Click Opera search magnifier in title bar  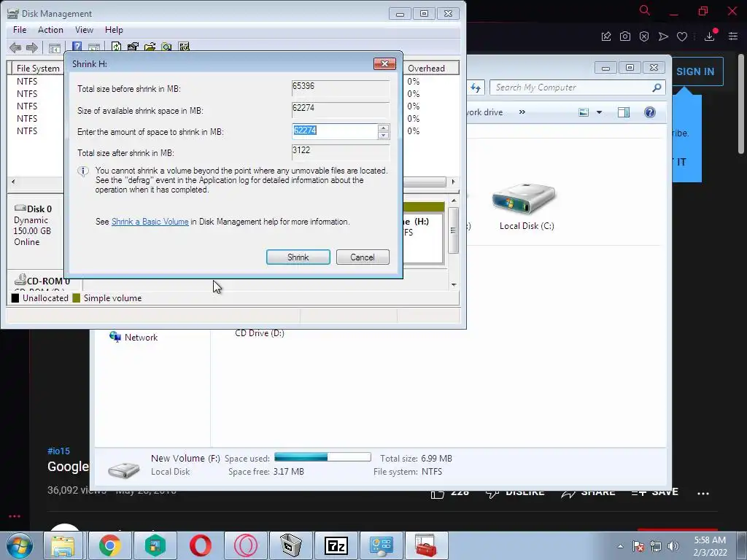point(645,10)
